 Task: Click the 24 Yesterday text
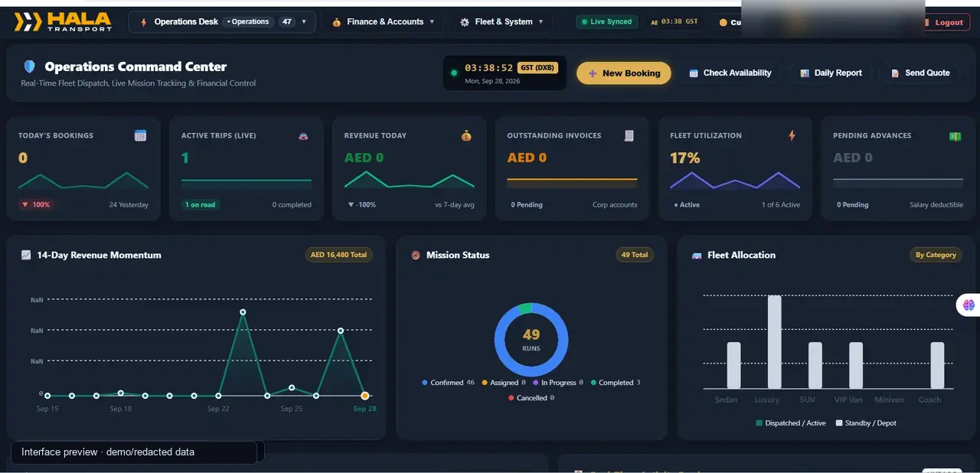pos(129,205)
